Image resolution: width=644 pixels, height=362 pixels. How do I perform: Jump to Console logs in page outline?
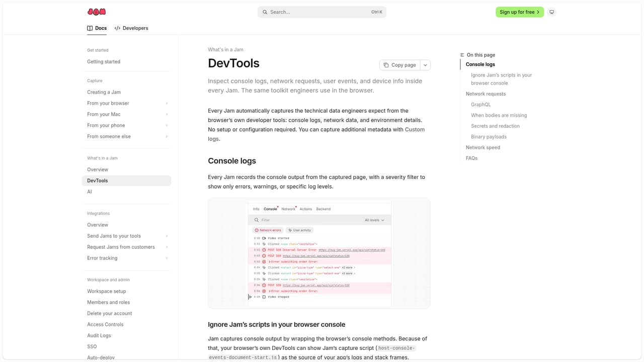click(480, 64)
